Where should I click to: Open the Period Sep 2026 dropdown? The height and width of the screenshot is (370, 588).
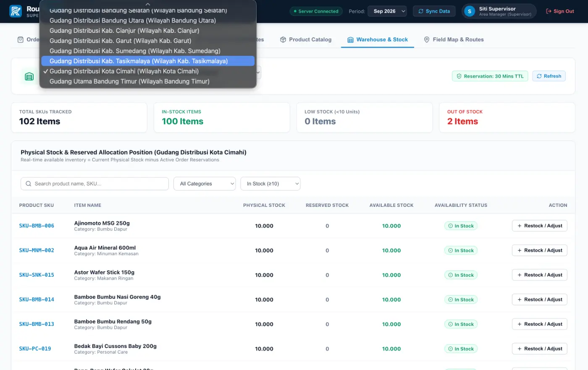pos(387,11)
